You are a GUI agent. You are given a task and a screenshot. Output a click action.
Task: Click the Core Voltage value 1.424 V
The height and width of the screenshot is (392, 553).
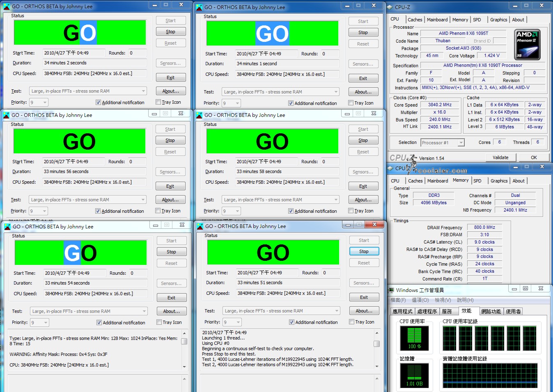(492, 55)
